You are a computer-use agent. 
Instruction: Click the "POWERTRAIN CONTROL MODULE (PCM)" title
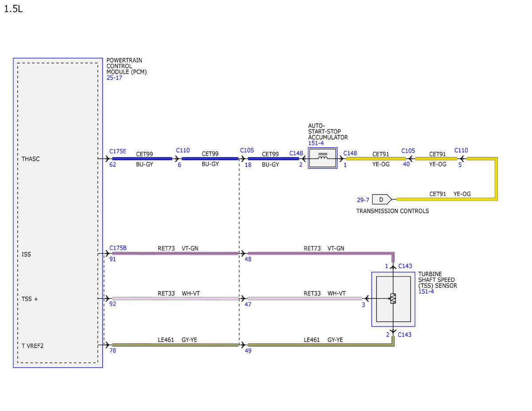pos(126,66)
